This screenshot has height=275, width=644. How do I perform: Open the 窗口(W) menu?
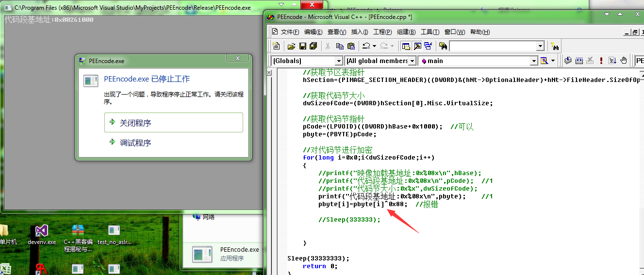click(455, 32)
